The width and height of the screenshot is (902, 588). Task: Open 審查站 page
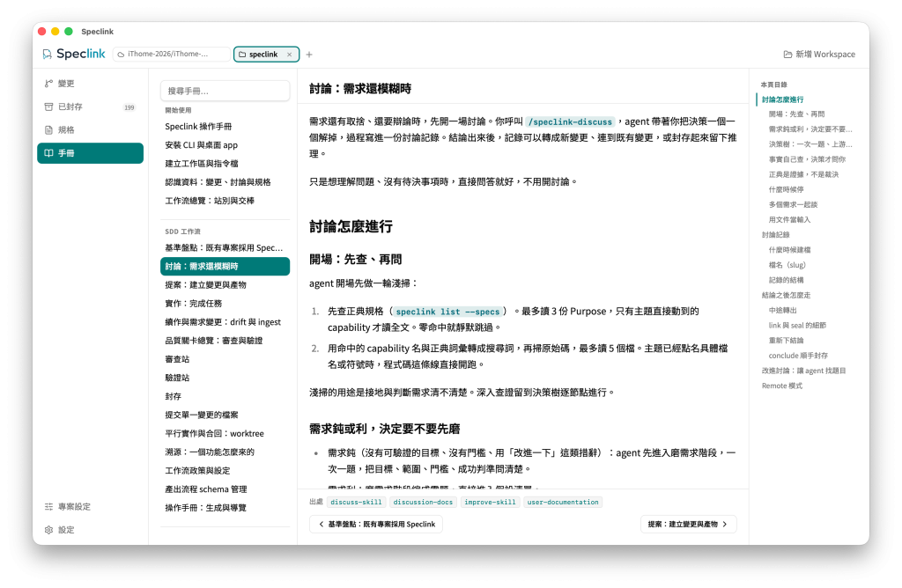(x=225, y=359)
